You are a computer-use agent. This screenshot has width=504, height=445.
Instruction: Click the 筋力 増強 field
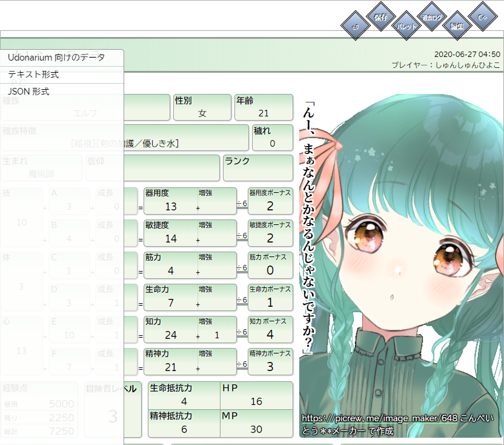[217, 266]
